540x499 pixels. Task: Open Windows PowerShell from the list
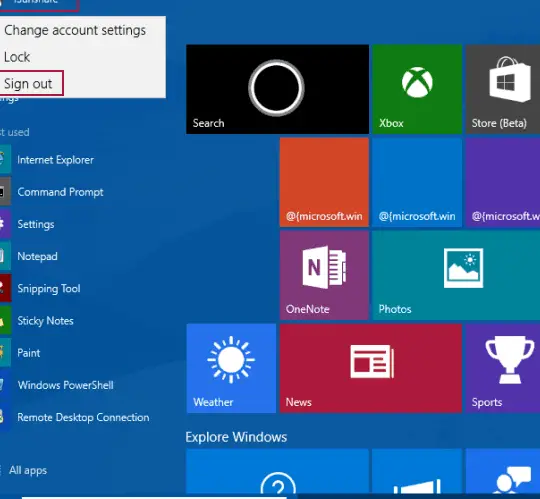coord(65,385)
